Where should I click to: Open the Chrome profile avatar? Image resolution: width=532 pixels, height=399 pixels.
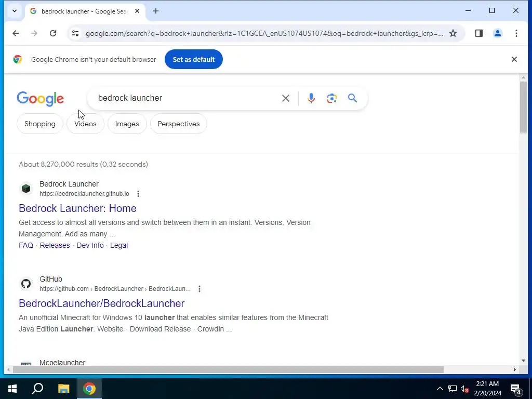click(497, 33)
